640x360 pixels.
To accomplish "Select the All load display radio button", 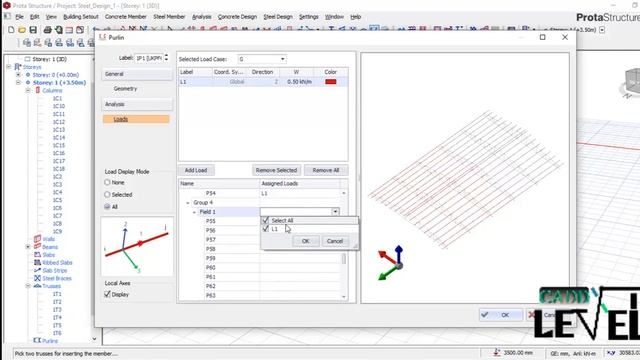I will coord(107,207).
